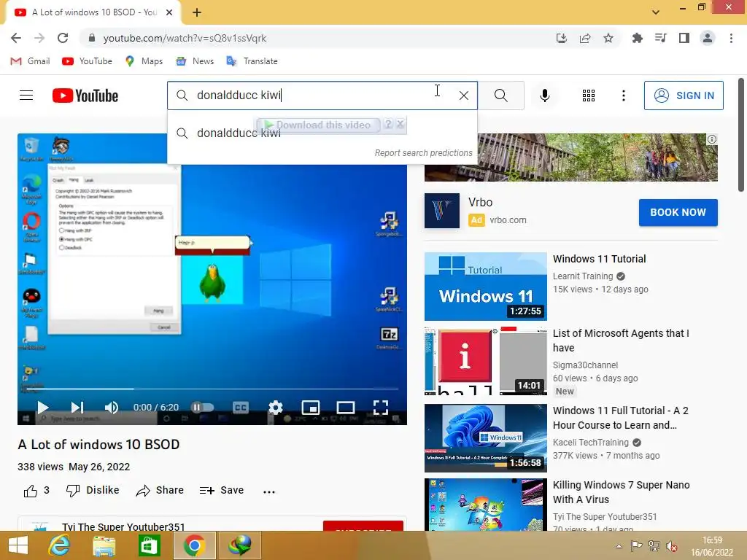747x560 pixels.
Task: Open Chrome three-dot menu
Action: [x=731, y=38]
